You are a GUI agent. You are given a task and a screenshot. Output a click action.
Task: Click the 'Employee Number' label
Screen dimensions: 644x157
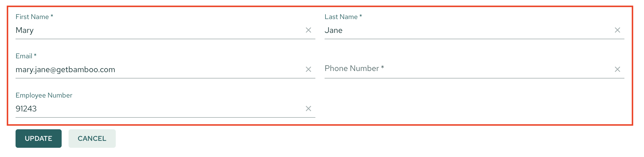[44, 95]
